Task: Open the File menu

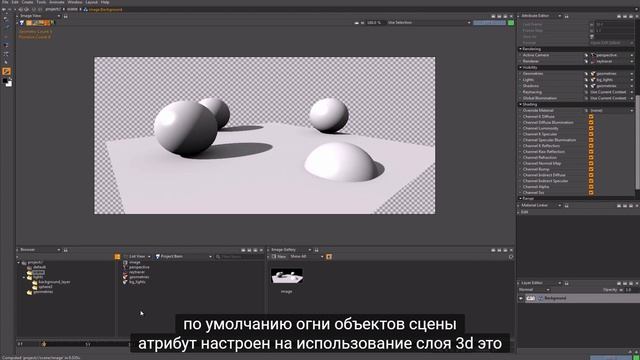Action: click(x=5, y=2)
